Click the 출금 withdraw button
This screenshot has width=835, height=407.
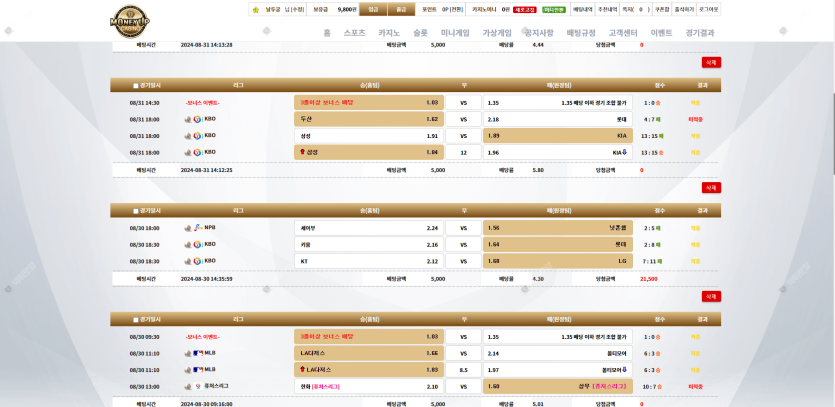pyautogui.click(x=401, y=10)
